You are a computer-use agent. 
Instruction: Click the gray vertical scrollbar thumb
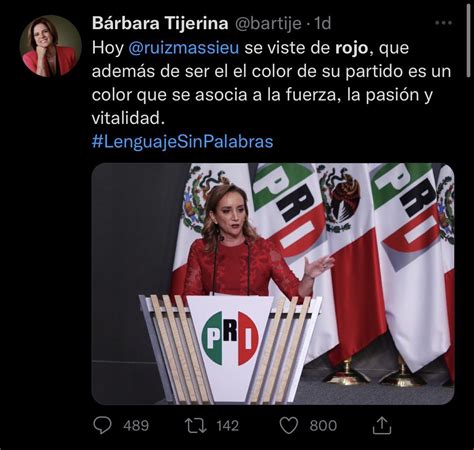(x=468, y=39)
